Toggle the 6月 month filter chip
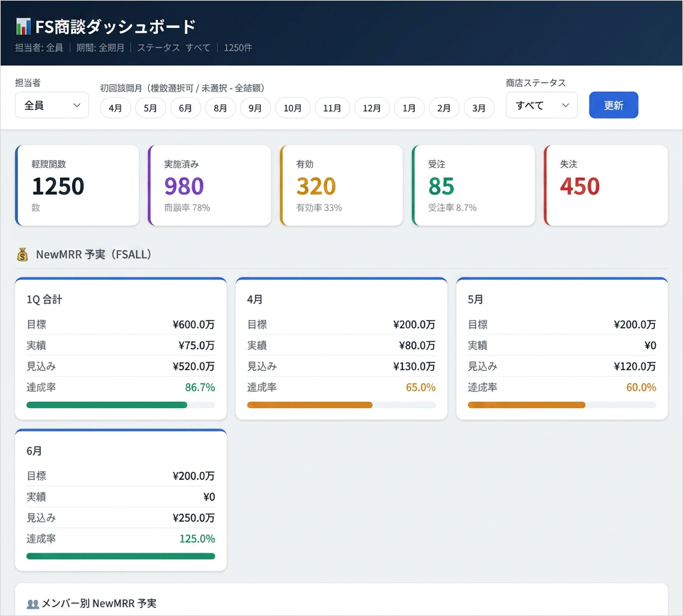This screenshot has width=683, height=616. (x=185, y=108)
